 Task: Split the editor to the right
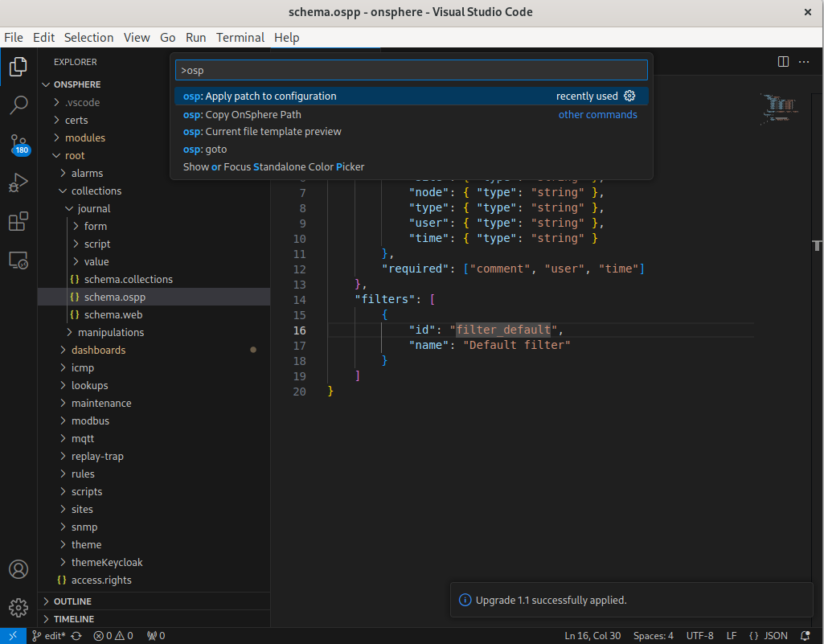pos(783,62)
